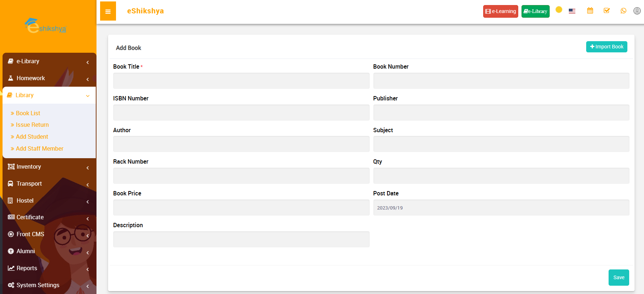Open the user profile avatar
This screenshot has width=644, height=294.
coord(637,11)
